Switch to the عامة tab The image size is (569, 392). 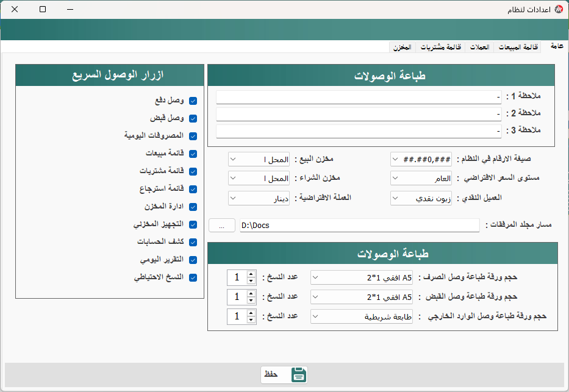[x=557, y=46]
